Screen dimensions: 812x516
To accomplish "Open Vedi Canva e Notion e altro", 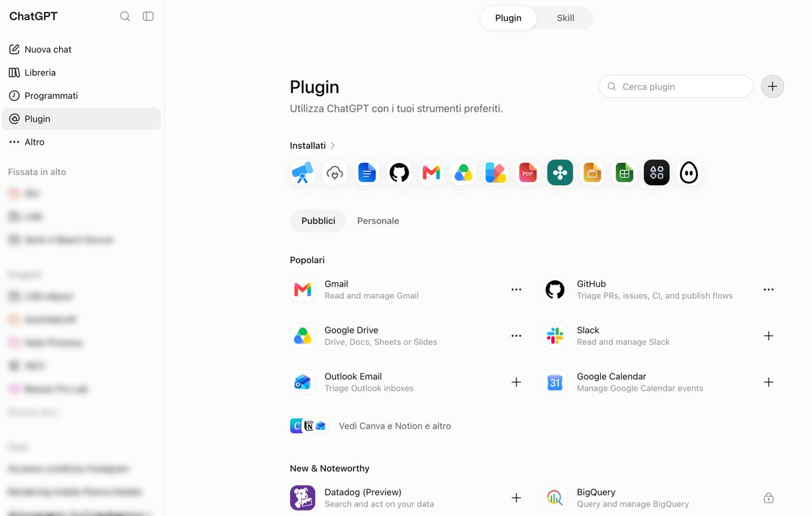I will 370,426.
